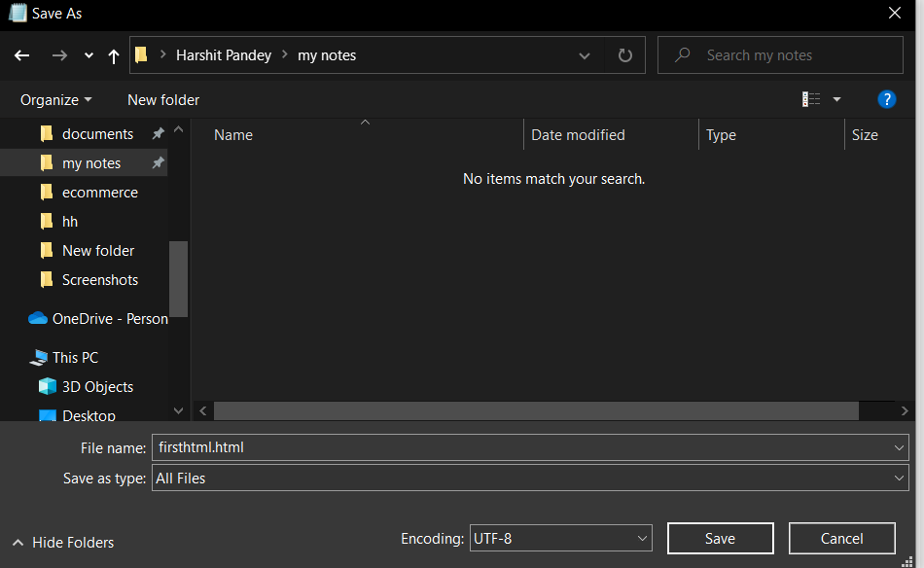
Task: Refresh the my notes folder
Action: 625,55
